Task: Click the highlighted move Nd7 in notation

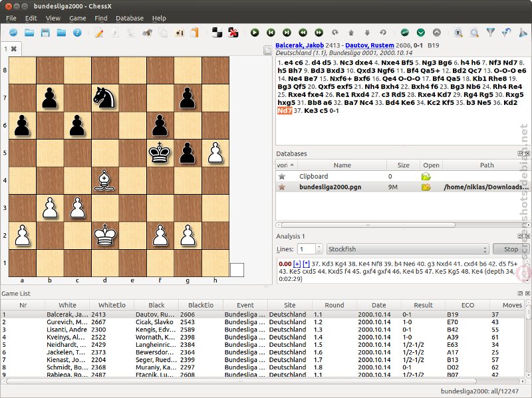Action: coord(285,110)
